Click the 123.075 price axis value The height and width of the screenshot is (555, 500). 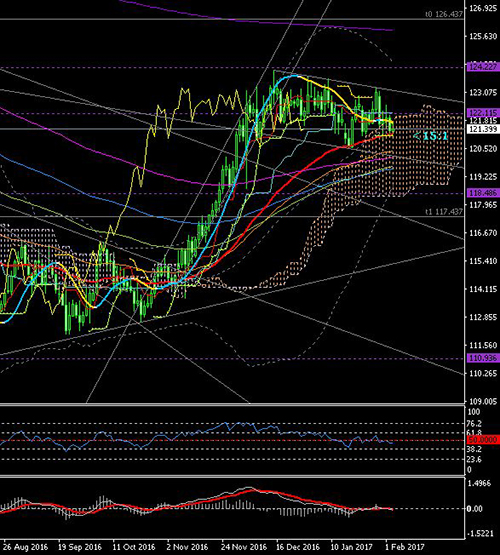[x=483, y=92]
